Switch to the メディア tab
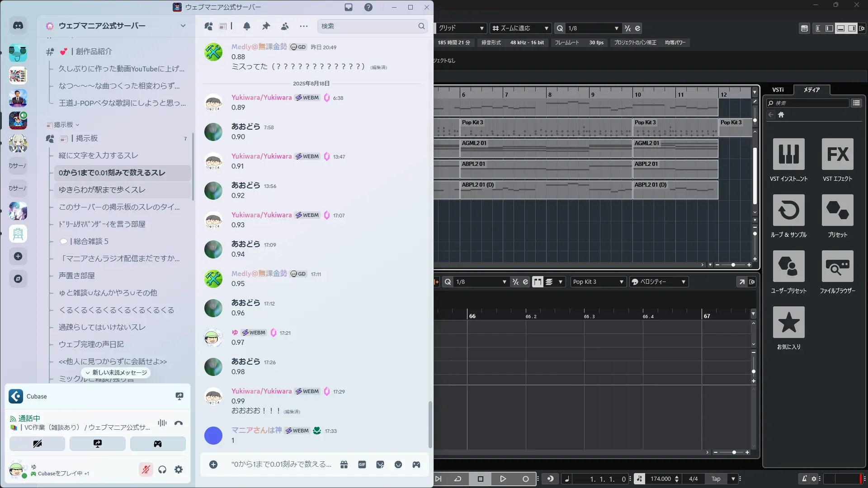Screen dimensions: 868x488 click(x=811, y=90)
